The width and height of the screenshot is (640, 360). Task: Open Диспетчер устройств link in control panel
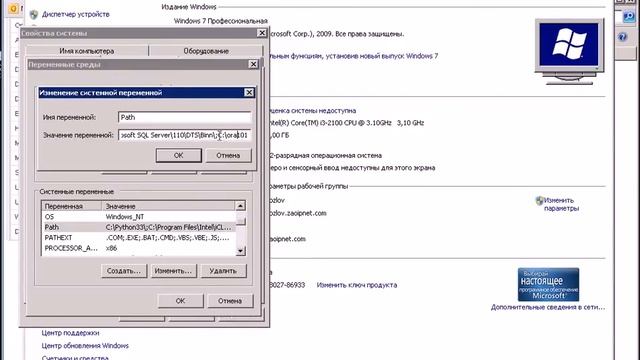click(76, 14)
